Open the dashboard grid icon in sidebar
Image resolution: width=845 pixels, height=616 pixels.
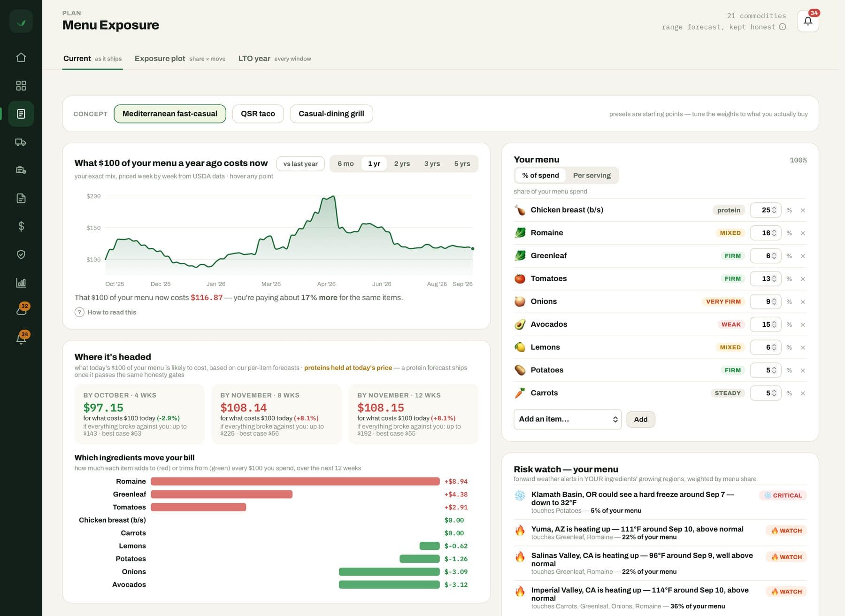click(21, 85)
